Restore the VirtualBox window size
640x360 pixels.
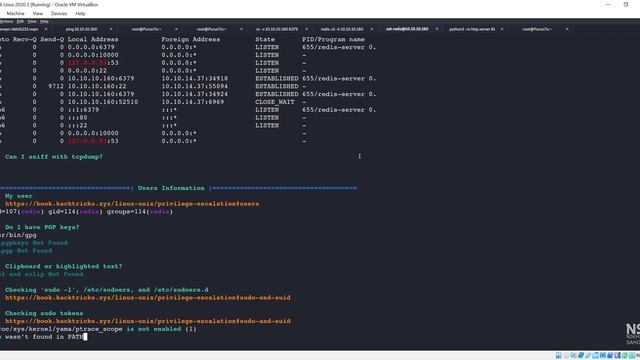[x=626, y=4]
